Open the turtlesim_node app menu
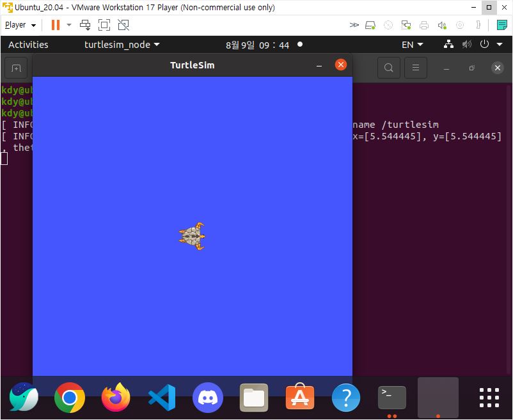 pyautogui.click(x=122, y=45)
